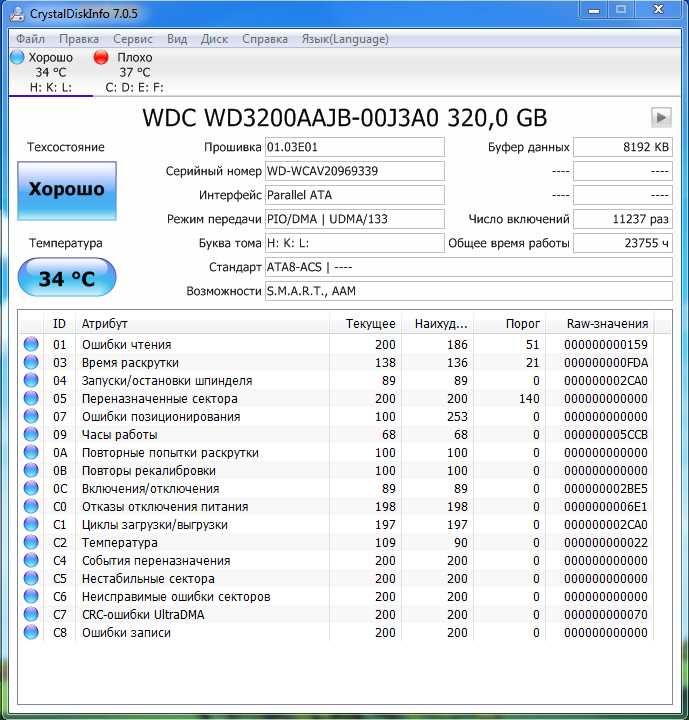
Task: Click status icon for Ошибки чтения row
Action: click(x=31, y=344)
